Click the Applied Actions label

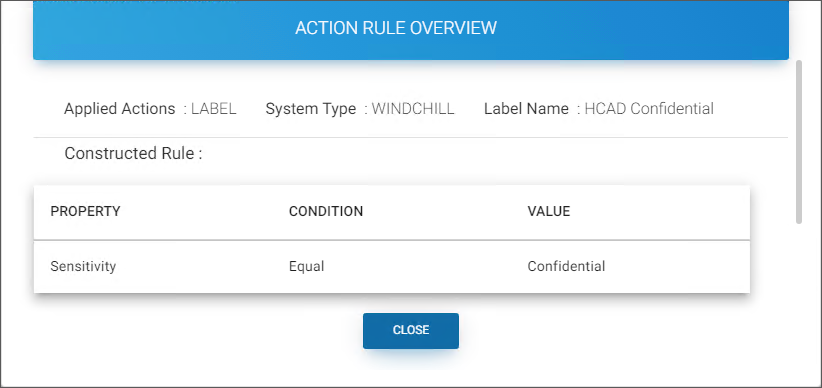pos(120,109)
